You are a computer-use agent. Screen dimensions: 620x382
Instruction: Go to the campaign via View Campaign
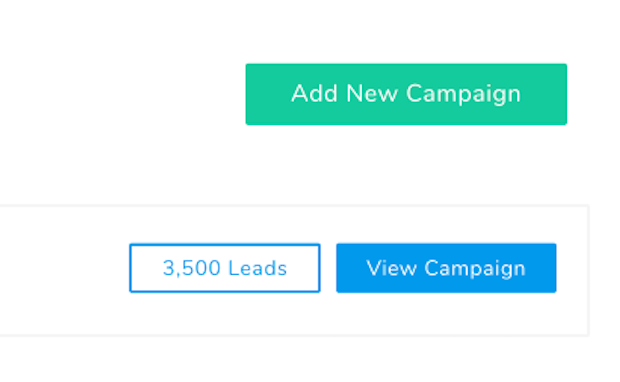tap(446, 268)
